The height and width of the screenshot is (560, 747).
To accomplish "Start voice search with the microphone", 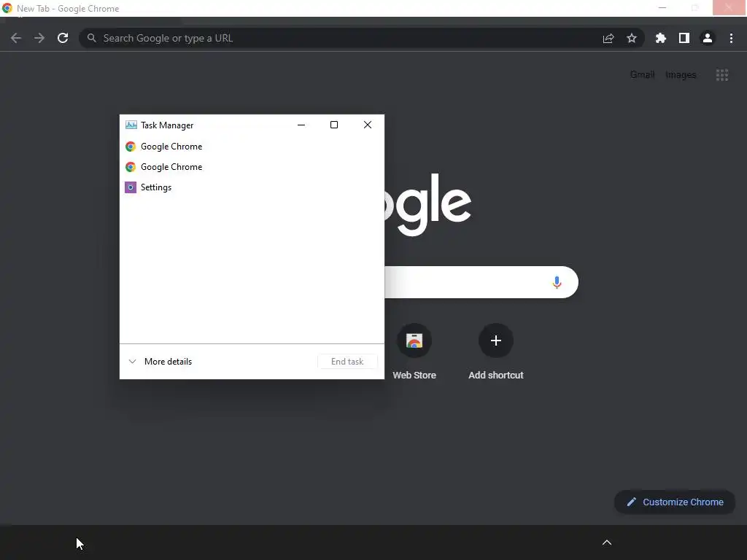I will click(557, 282).
